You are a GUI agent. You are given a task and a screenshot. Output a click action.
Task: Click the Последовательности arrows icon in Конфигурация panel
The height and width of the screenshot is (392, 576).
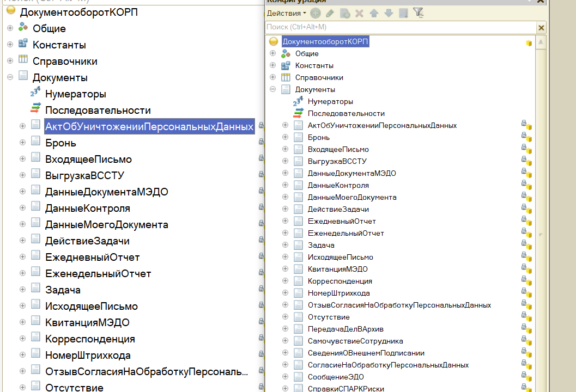tap(298, 113)
